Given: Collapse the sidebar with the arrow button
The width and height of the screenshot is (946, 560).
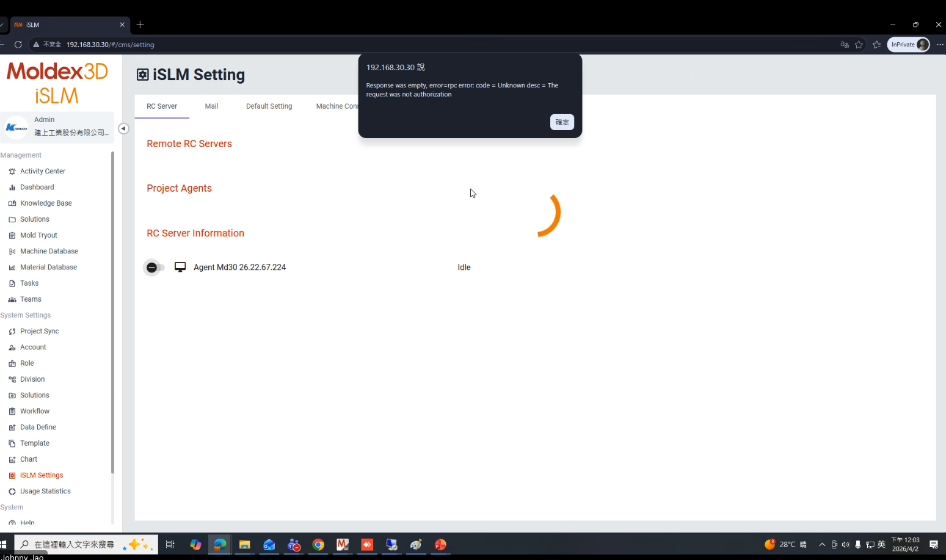Looking at the screenshot, I should tap(123, 128).
